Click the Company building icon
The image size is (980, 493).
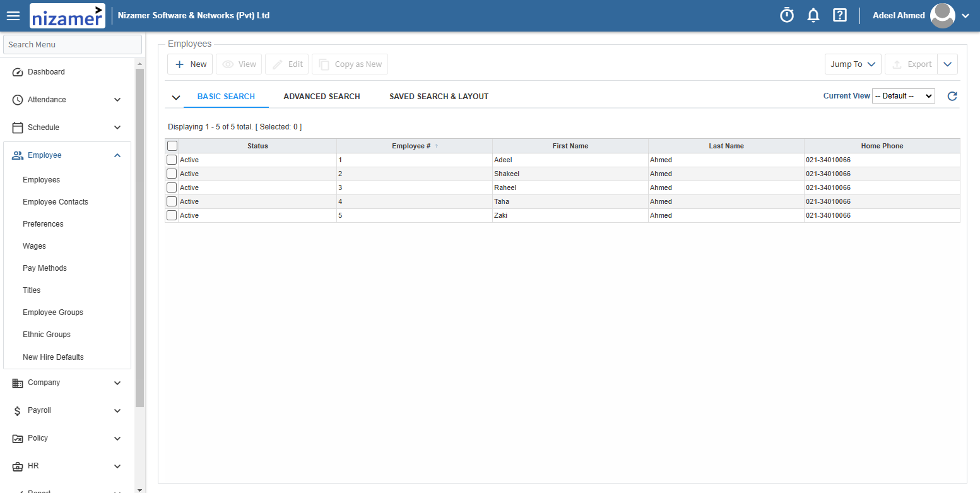click(x=18, y=383)
